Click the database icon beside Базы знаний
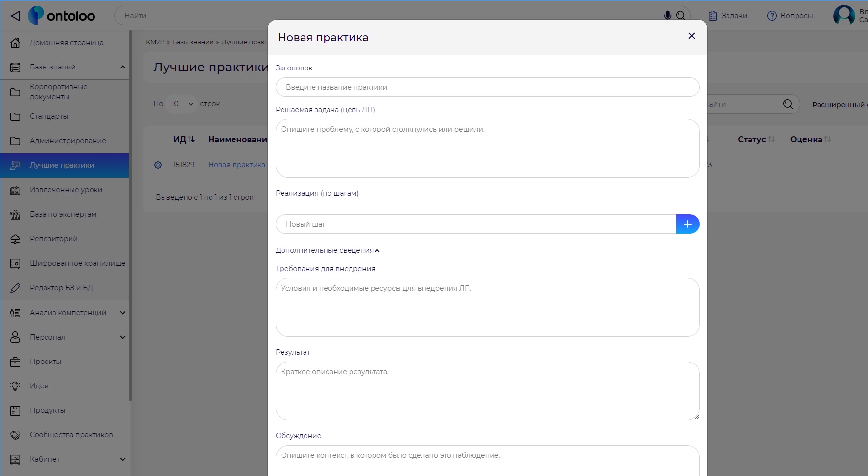The height and width of the screenshot is (476, 868). click(x=16, y=67)
